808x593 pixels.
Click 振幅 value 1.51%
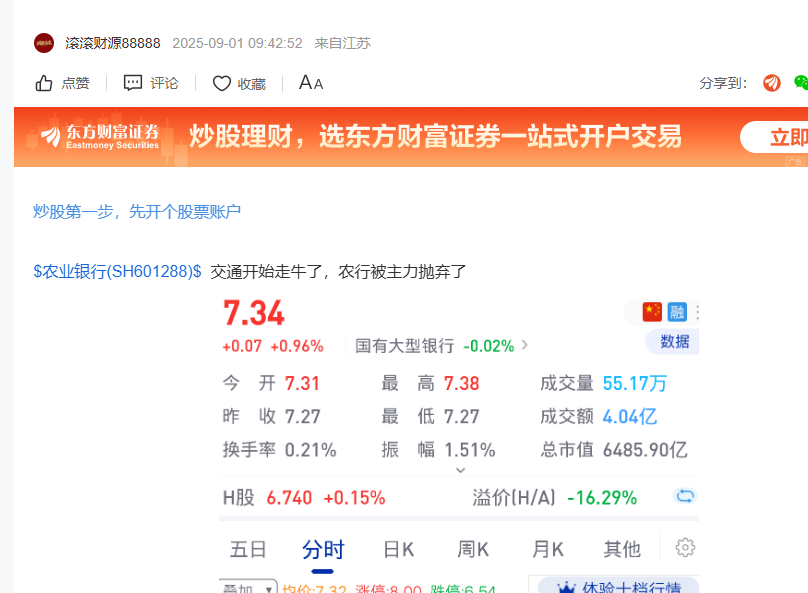click(x=470, y=450)
